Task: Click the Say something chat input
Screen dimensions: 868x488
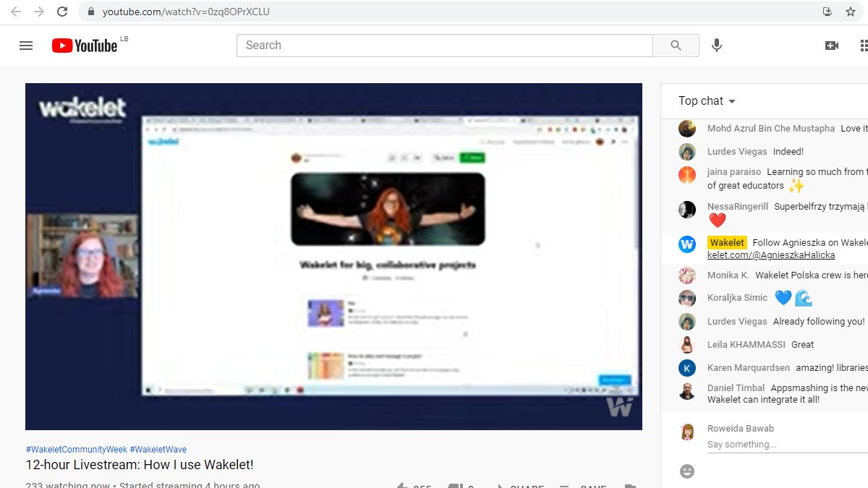Action: 787,445
